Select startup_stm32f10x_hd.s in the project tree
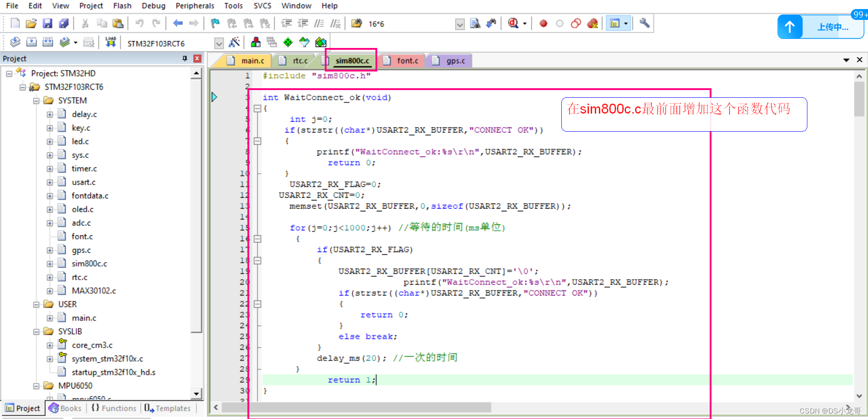 pos(114,372)
